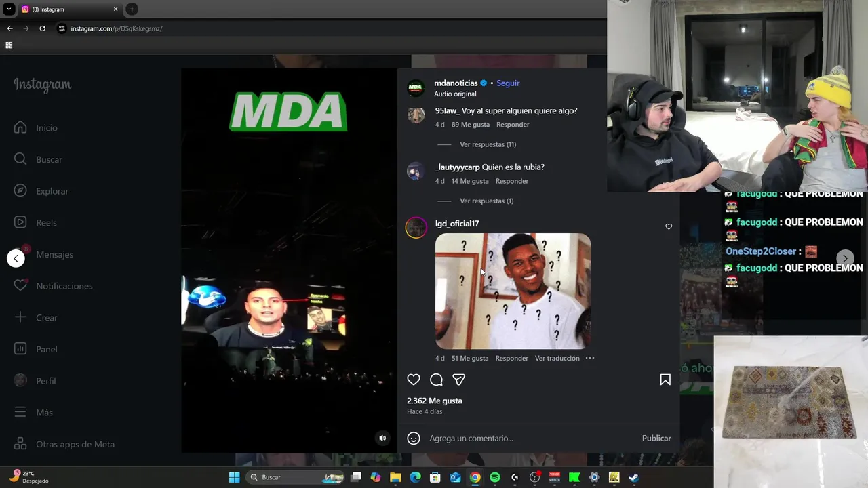Go to the previous post with the arrow
Viewport: 868px width, 488px height.
point(16,258)
